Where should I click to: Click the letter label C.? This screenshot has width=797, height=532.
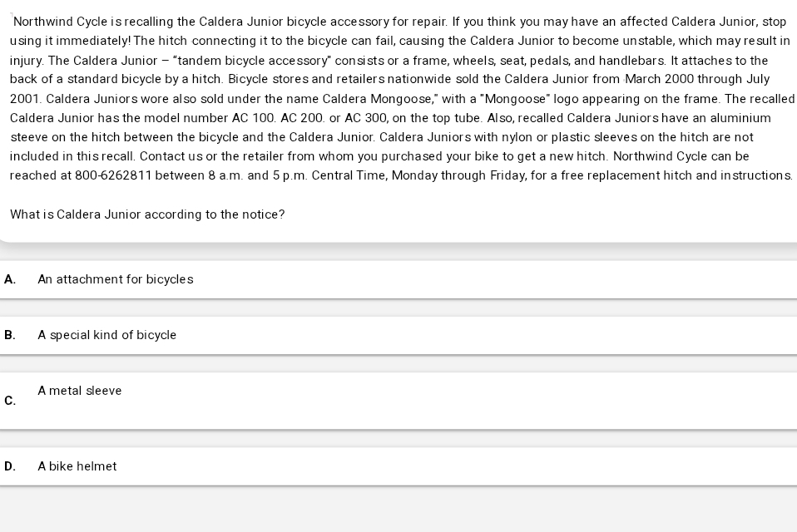point(10,401)
